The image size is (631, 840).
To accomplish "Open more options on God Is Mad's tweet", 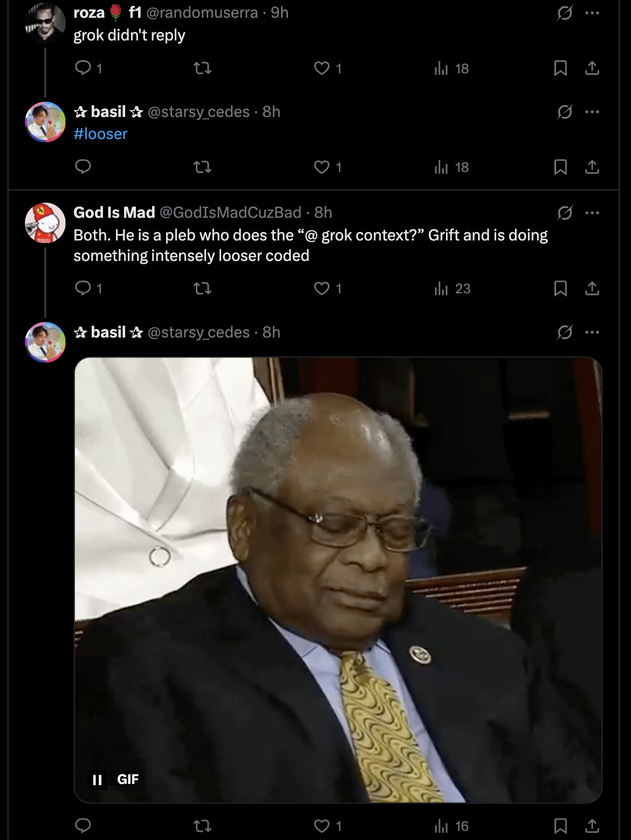I will pyautogui.click(x=592, y=213).
